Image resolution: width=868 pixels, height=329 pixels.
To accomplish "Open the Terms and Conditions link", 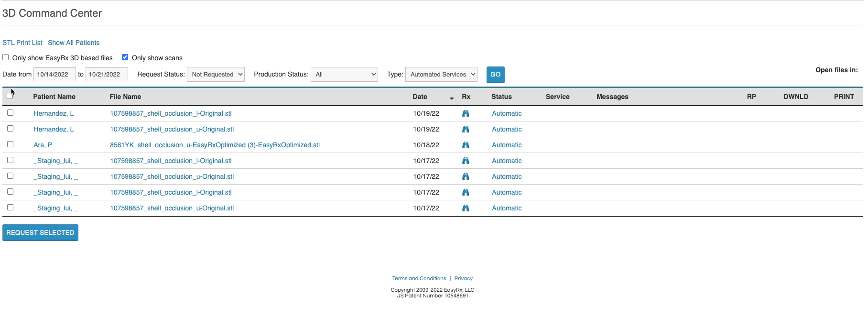I will tap(419, 279).
